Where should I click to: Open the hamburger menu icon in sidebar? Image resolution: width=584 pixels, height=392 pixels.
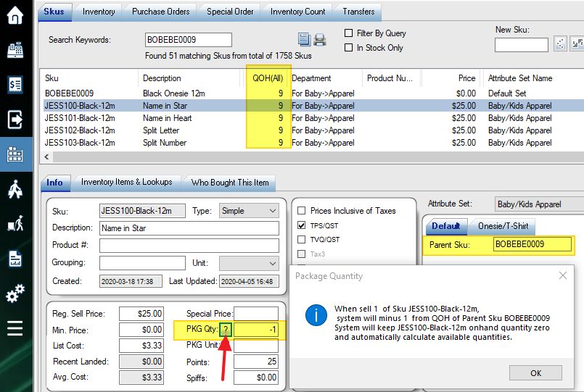pyautogui.click(x=15, y=328)
